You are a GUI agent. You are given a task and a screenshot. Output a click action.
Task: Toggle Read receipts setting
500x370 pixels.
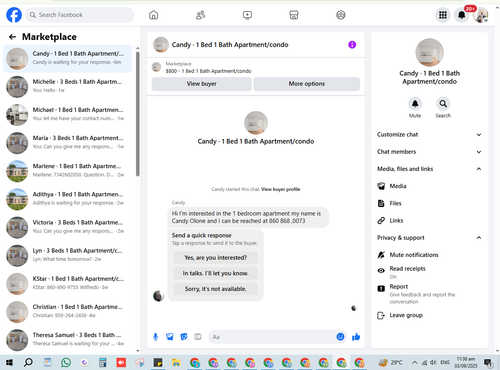(x=429, y=272)
